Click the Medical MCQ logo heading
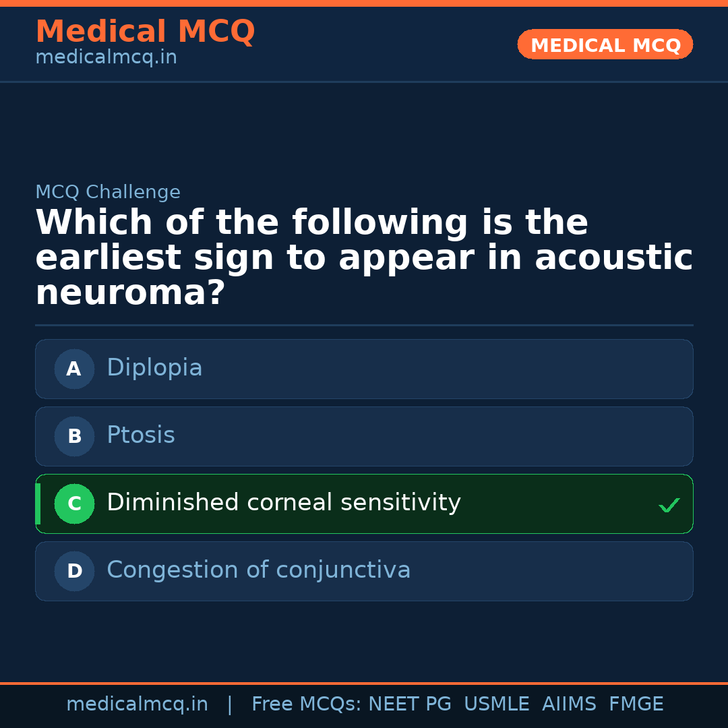Viewport: 728px width, 728px height. click(x=145, y=31)
